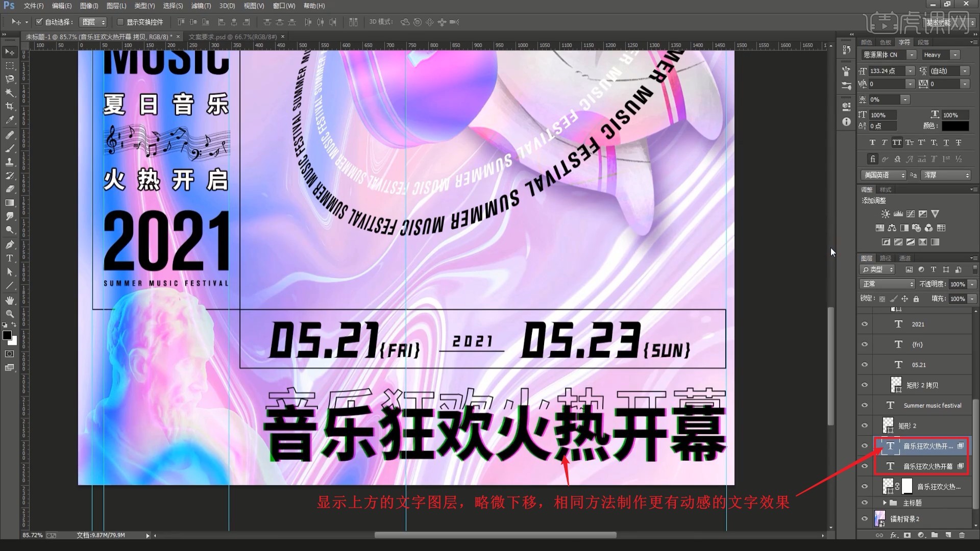Open the 滤镜(T) menu
Image resolution: width=980 pixels, height=551 pixels.
[x=201, y=6]
